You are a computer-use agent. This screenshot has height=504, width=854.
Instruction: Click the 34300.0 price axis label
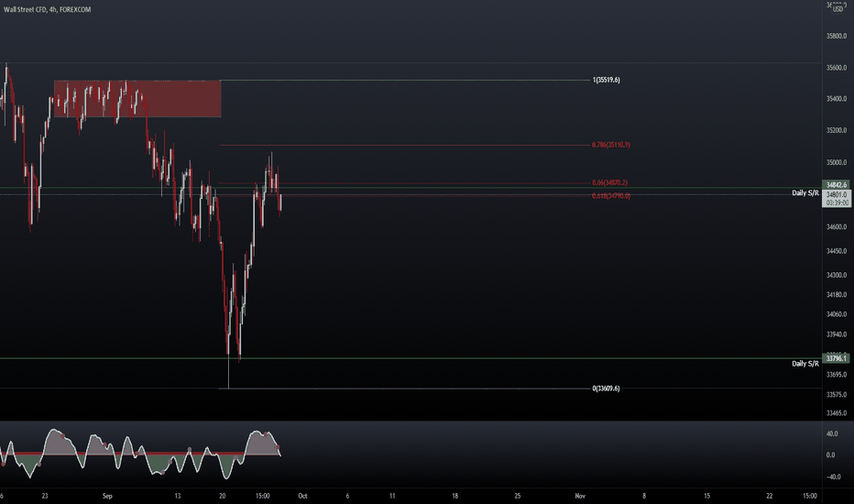[x=837, y=275]
